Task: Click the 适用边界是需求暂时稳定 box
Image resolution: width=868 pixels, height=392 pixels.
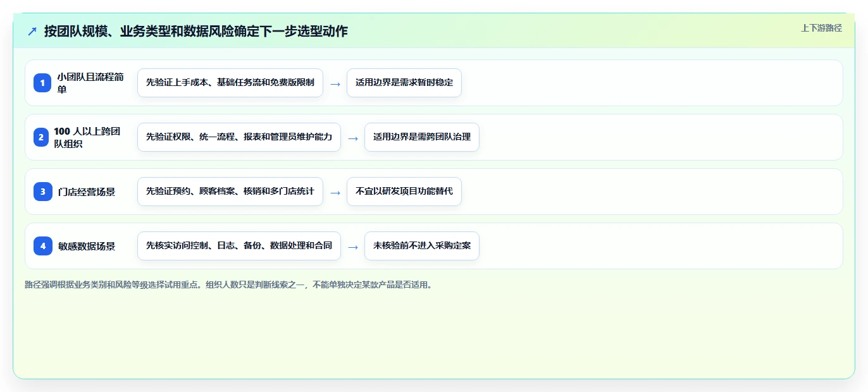Action: [404, 83]
